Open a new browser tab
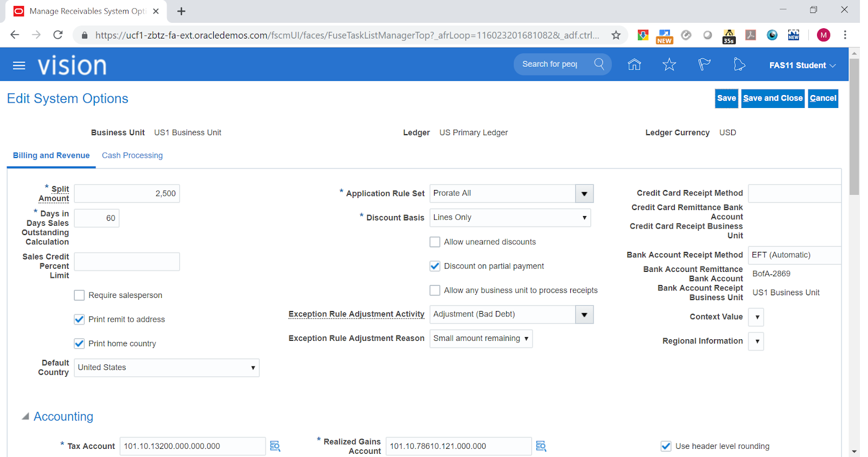 click(x=181, y=11)
